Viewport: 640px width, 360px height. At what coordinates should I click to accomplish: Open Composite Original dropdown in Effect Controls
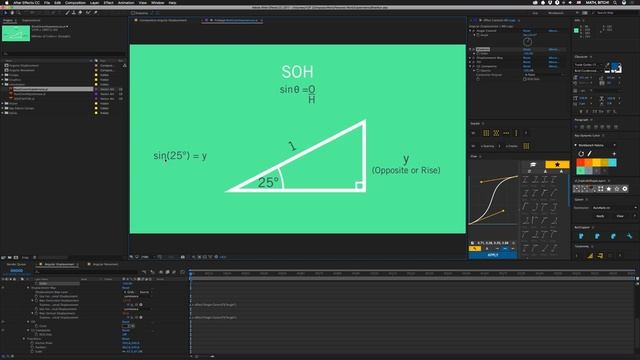(544, 75)
